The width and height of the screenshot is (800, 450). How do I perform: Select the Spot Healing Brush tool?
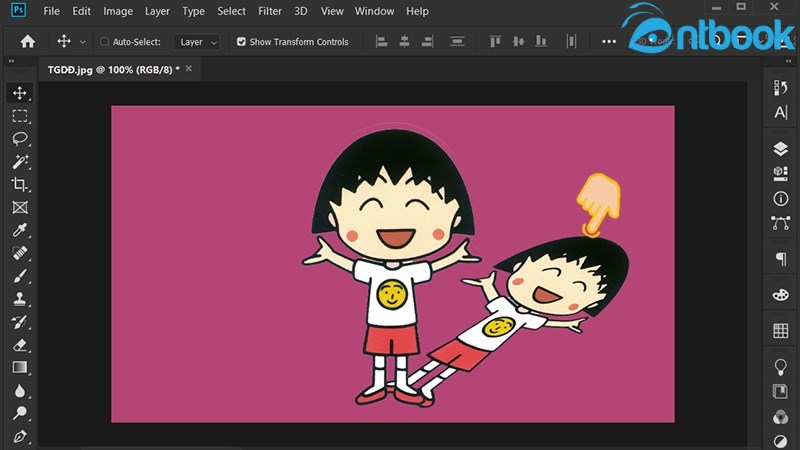click(20, 253)
